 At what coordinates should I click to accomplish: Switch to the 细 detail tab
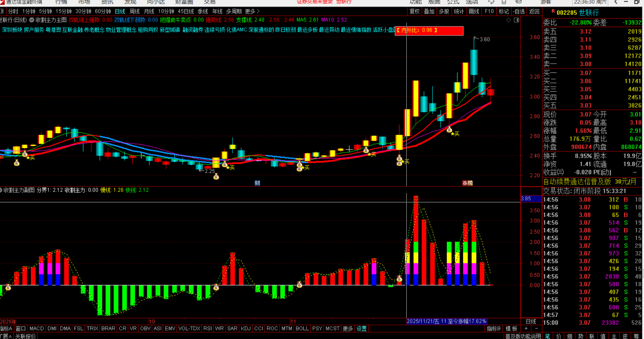(x=570, y=336)
